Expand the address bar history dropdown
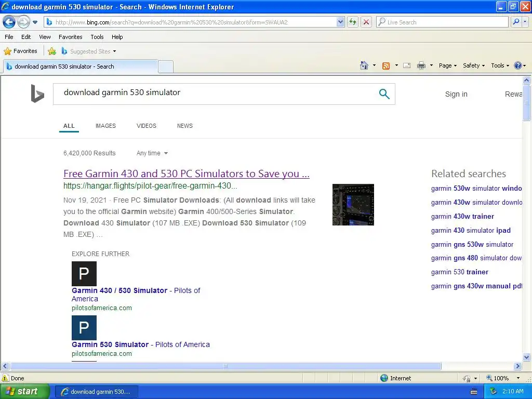 (x=340, y=22)
